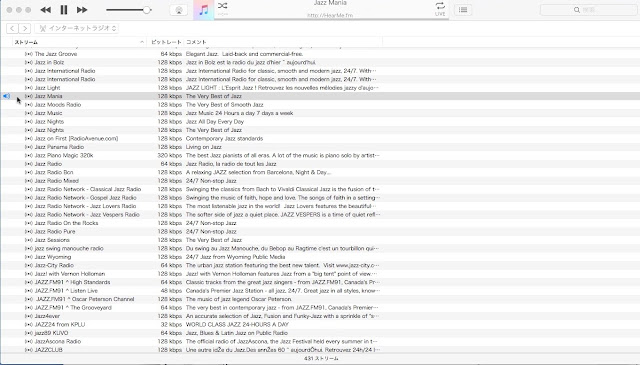Click the speaker now-playing icon
Image resolution: width=640 pixels, height=365 pixels.
(x=6, y=96)
